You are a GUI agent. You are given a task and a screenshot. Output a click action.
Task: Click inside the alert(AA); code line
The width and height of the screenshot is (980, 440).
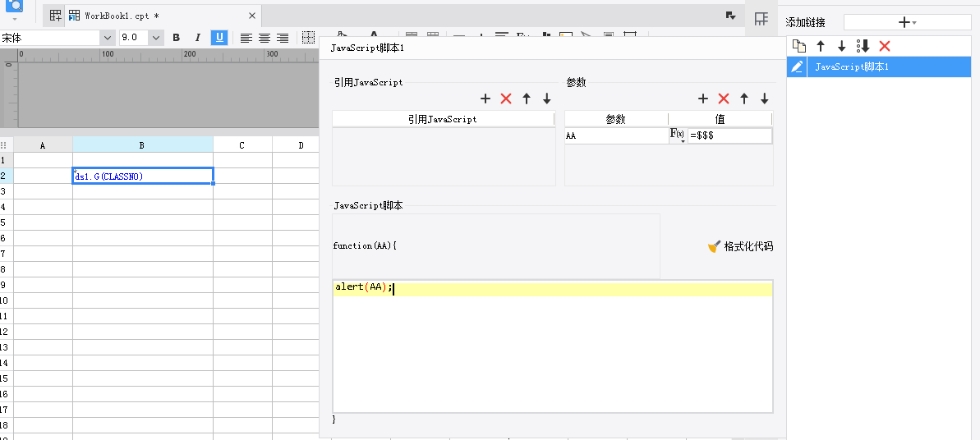click(553, 288)
